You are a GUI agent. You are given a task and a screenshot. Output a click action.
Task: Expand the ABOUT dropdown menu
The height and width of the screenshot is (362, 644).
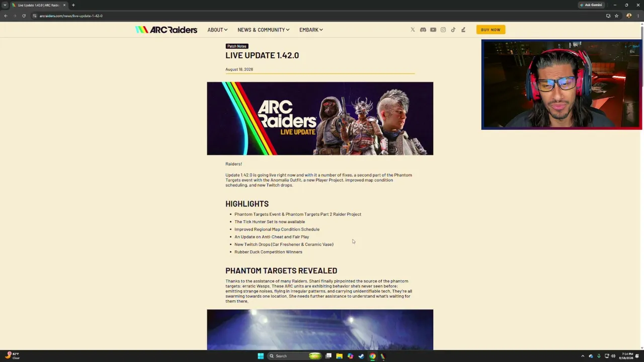pos(217,30)
